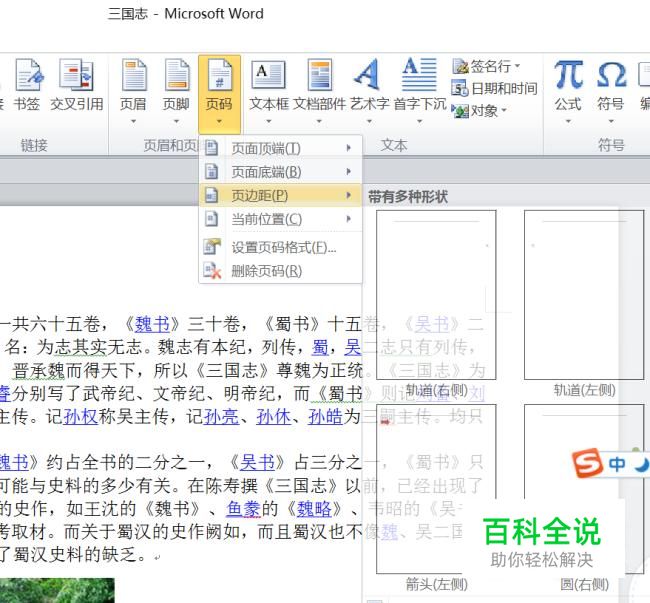Follow the 孙亮 hyperlink
Image resolution: width=650 pixels, height=603 pixels.
221,417
